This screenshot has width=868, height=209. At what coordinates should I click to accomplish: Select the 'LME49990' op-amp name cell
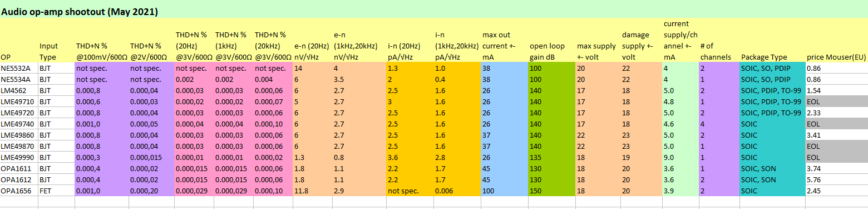tap(19, 157)
